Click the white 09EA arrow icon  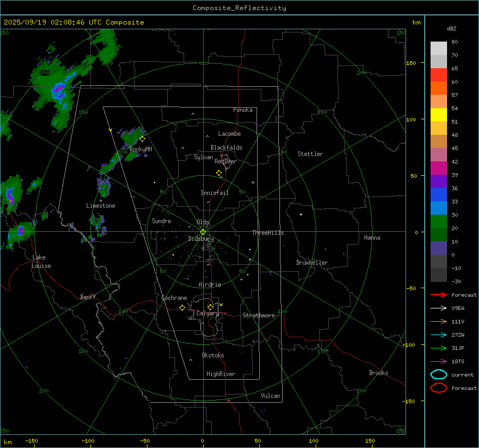[x=438, y=308]
